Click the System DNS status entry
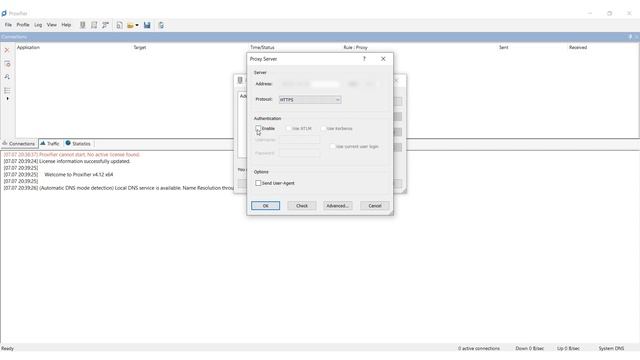Image resolution: width=640 pixels, height=360 pixels. 611,348
